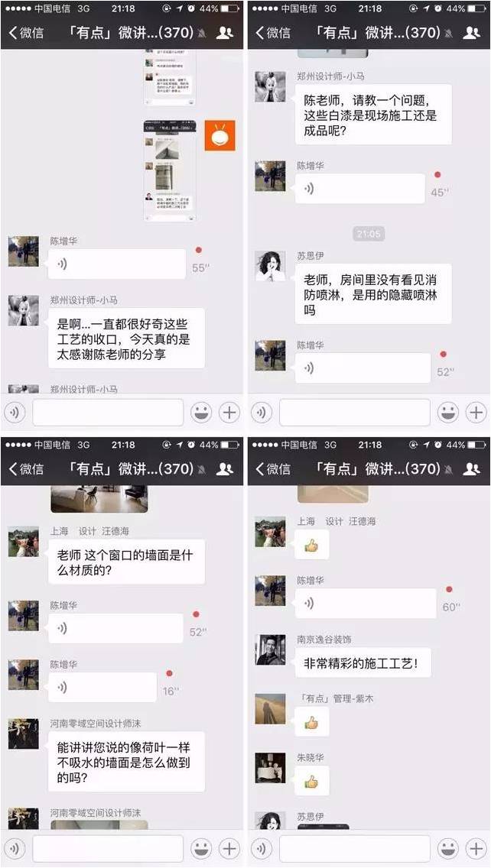Play the 16-second voice message from 陈增华
This screenshot has width=491, height=868.
102,687
